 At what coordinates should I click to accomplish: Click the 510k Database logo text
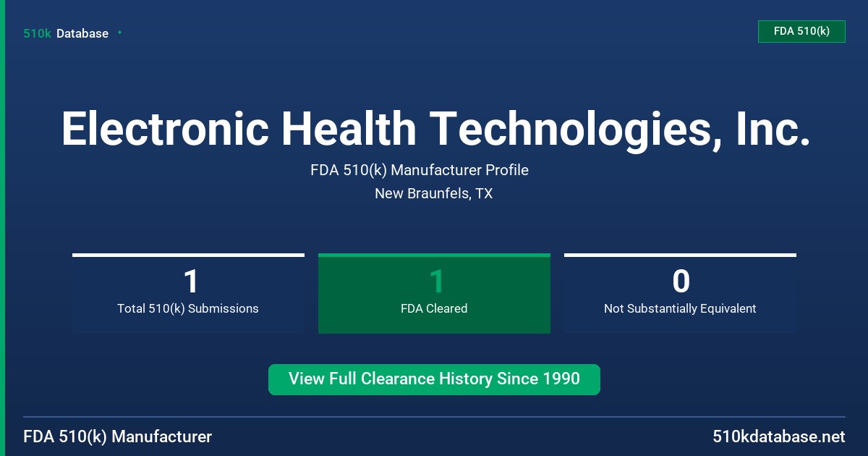tap(66, 33)
